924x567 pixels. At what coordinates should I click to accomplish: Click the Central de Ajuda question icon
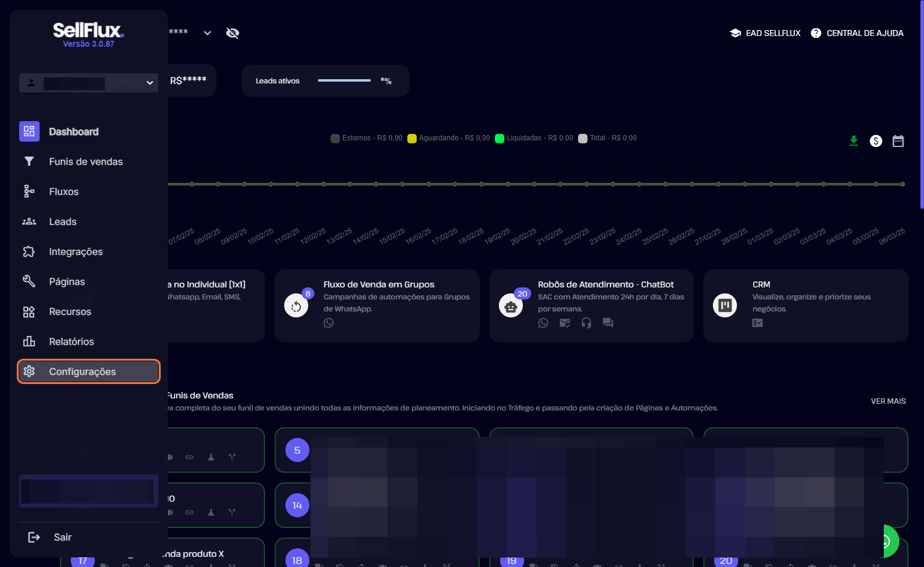(x=815, y=33)
